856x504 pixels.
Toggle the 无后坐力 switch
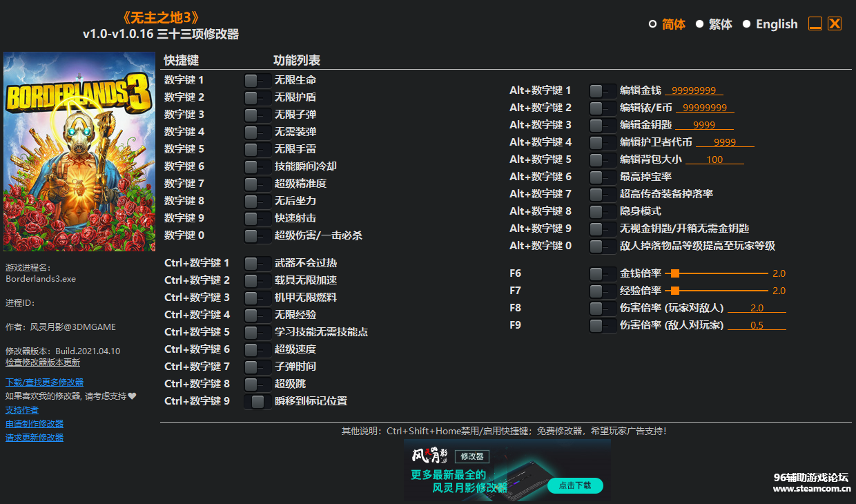pos(257,201)
